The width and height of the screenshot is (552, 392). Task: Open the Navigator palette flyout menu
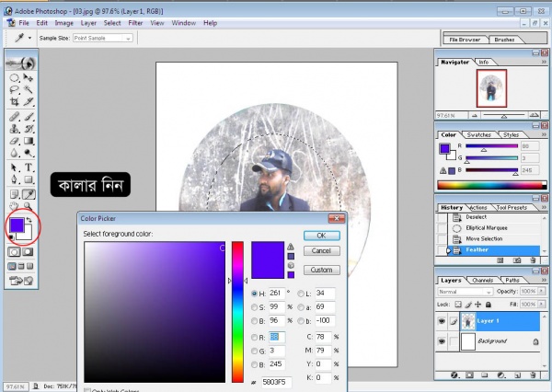tap(544, 62)
